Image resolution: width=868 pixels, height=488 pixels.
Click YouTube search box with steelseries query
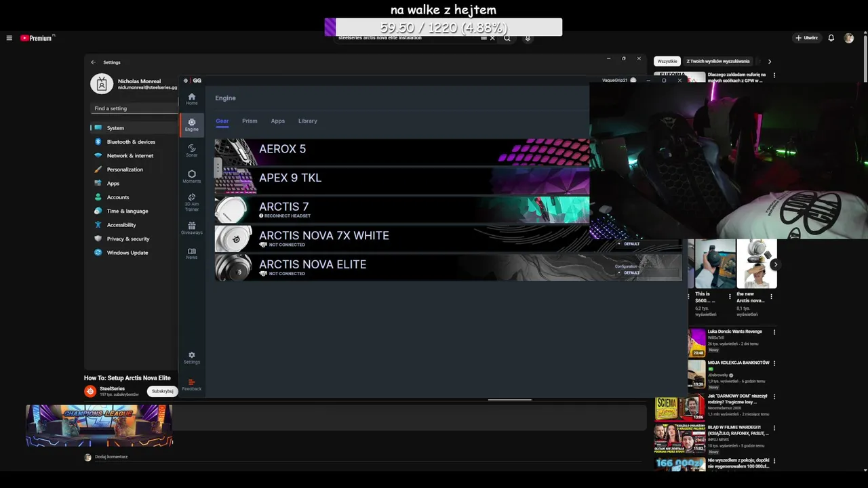pos(410,38)
